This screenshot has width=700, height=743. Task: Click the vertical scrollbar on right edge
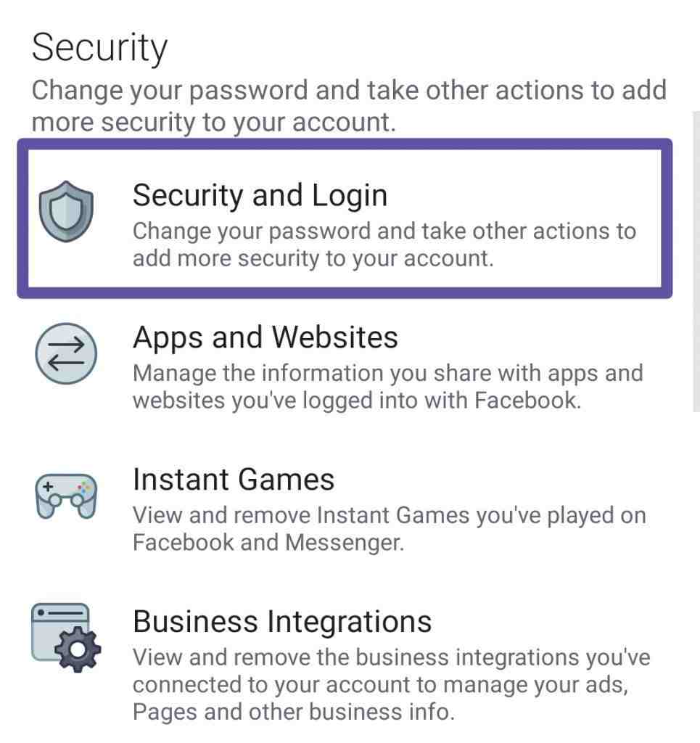pos(696,261)
